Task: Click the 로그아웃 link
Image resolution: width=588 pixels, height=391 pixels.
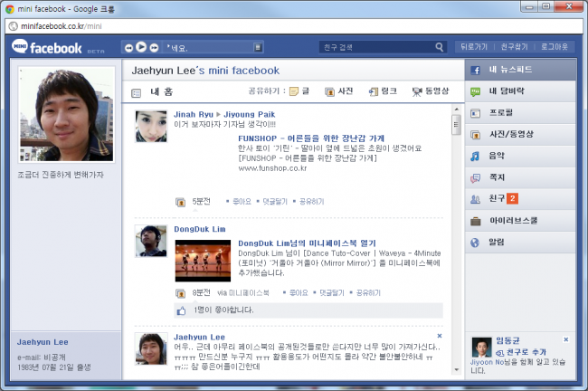Action: click(555, 47)
